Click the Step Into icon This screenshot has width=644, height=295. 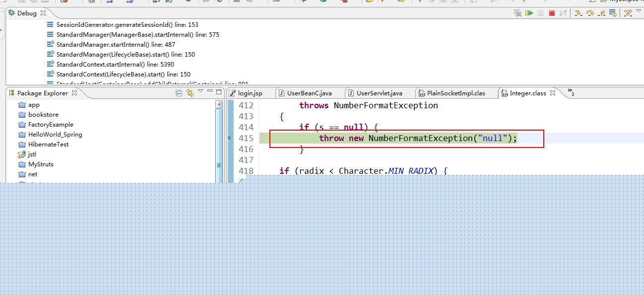coord(578,13)
